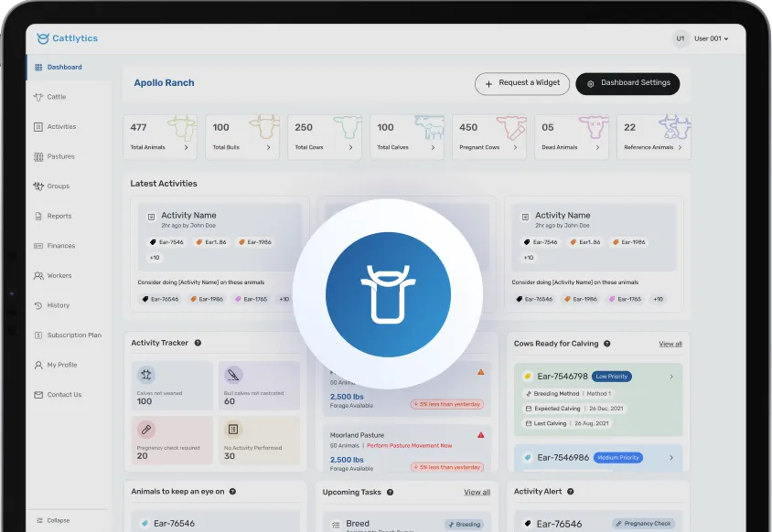Screen dimensions: 772x532
Task: Click the Pregnancy Check tag
Action: [x=643, y=524]
